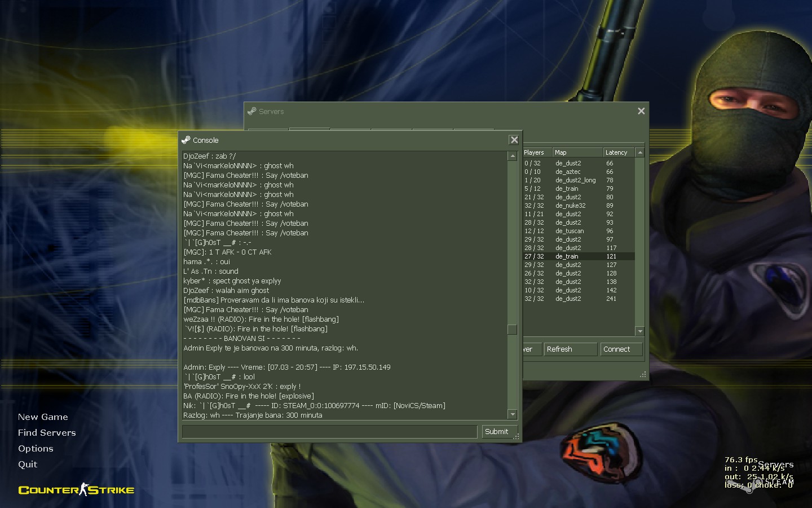Open Options from the main menu
This screenshot has width=812, height=508.
click(x=36, y=449)
